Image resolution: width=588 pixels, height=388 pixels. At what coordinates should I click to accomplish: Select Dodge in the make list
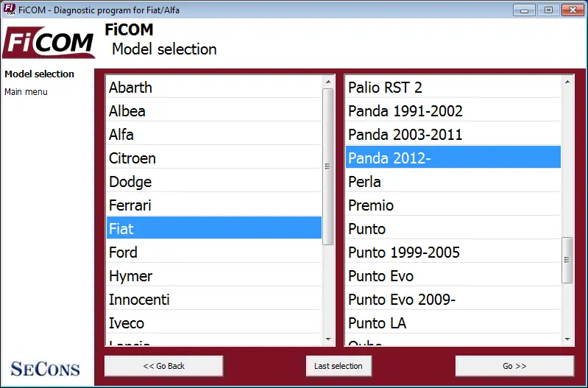pos(214,182)
